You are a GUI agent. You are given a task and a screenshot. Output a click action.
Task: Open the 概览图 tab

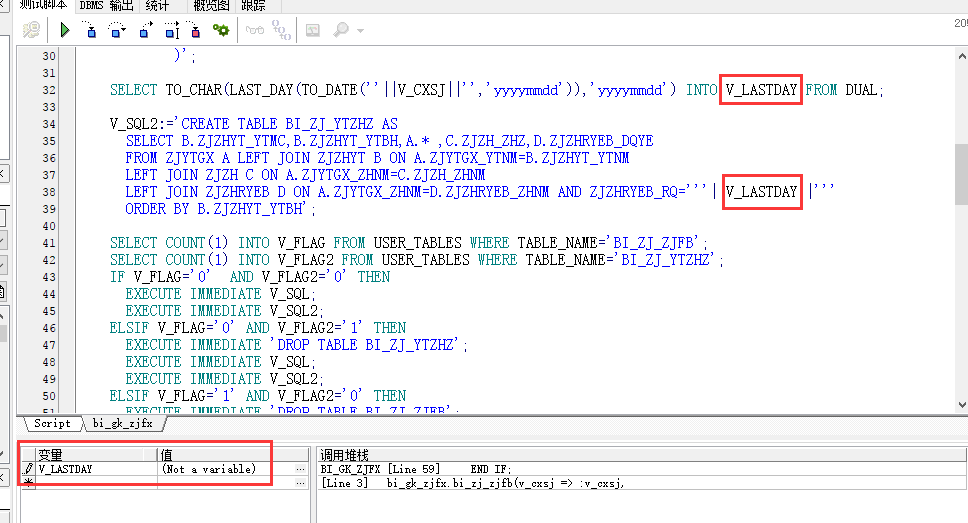pos(211,6)
